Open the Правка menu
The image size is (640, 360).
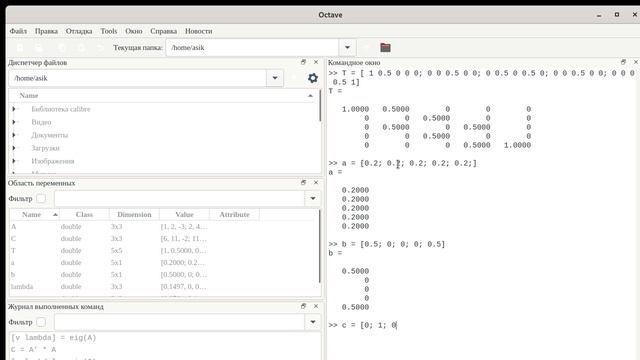pyautogui.click(x=46, y=31)
